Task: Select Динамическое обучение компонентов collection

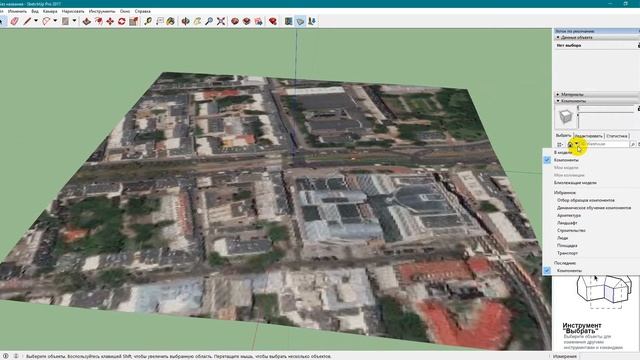Action: click(594, 208)
